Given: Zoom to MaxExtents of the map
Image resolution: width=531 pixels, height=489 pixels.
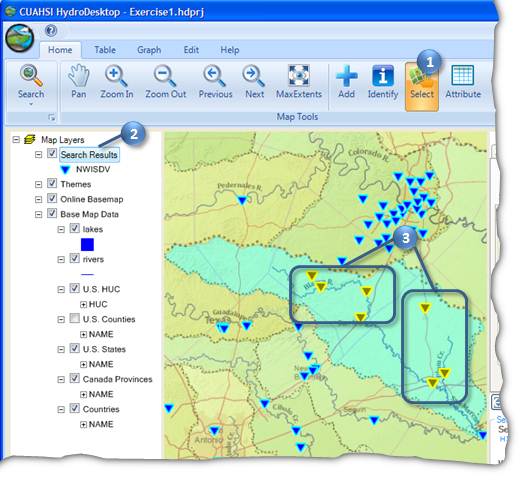Looking at the screenshot, I should coord(299,81).
